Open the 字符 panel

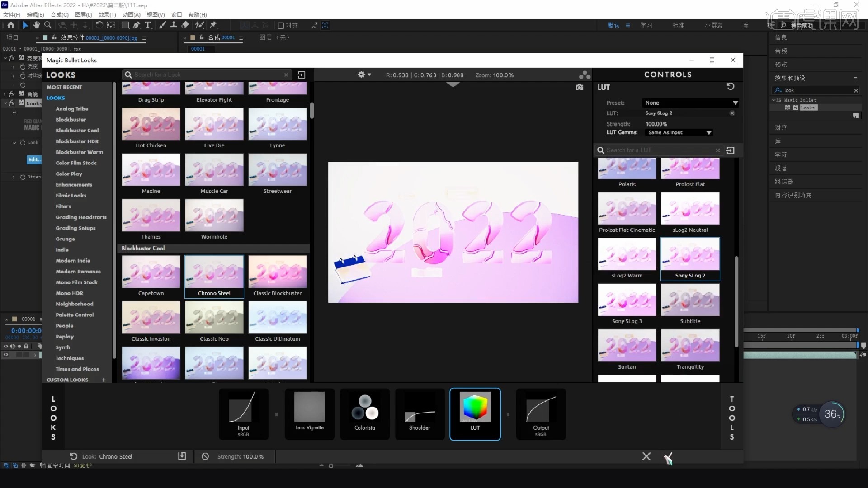coord(781,155)
